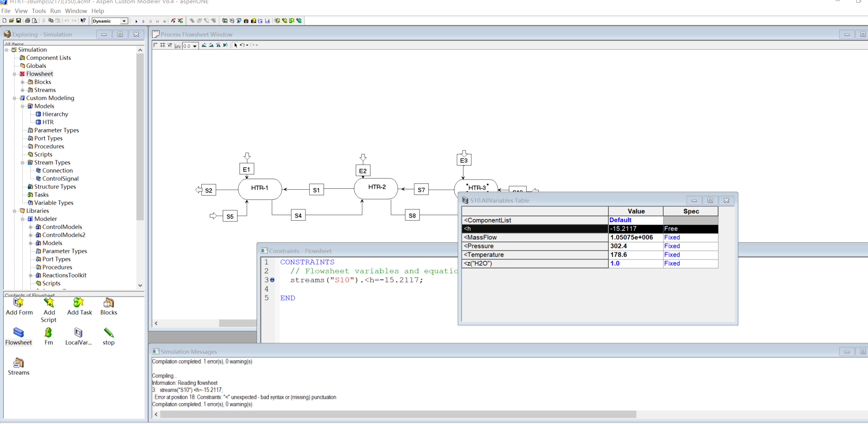Click the New file toolbar icon

[5, 21]
